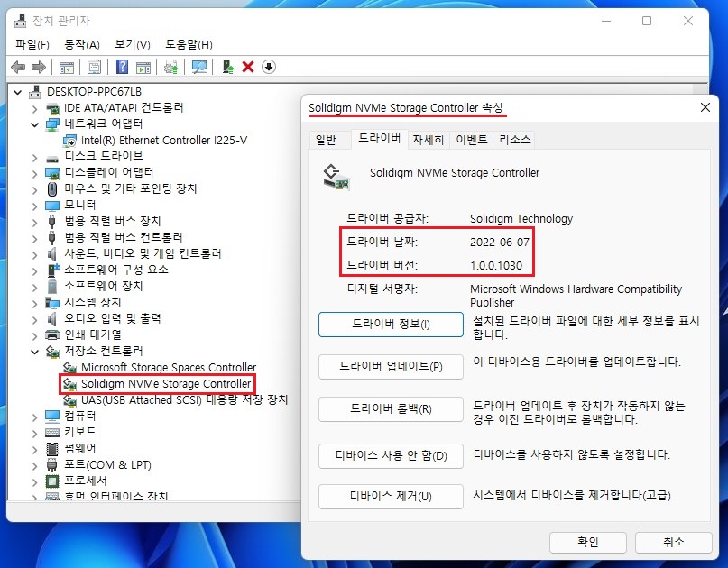Open the 동작(A) menu
728x568 pixels.
pyautogui.click(x=82, y=44)
